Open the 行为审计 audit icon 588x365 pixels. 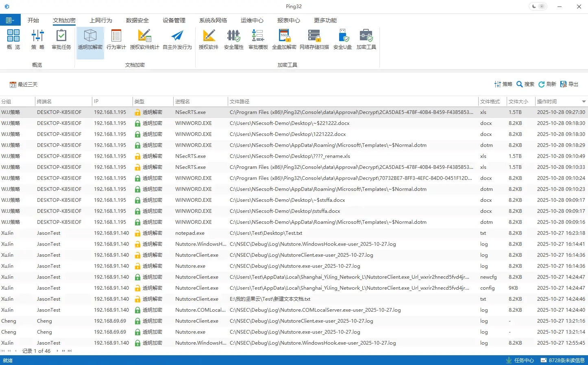(116, 40)
